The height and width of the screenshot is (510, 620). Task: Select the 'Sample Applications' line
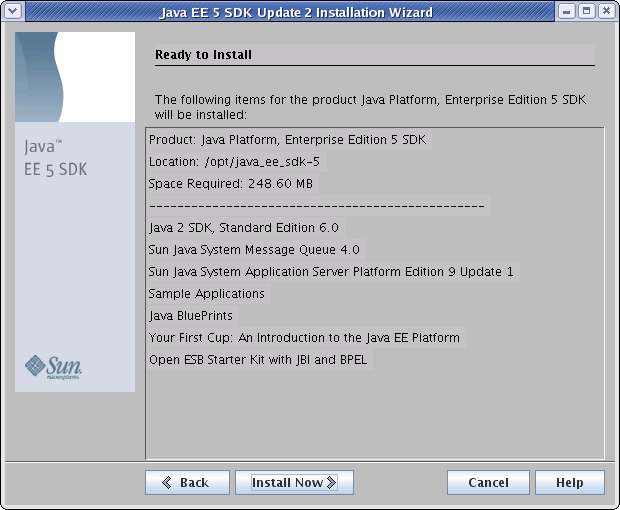[x=206, y=294]
